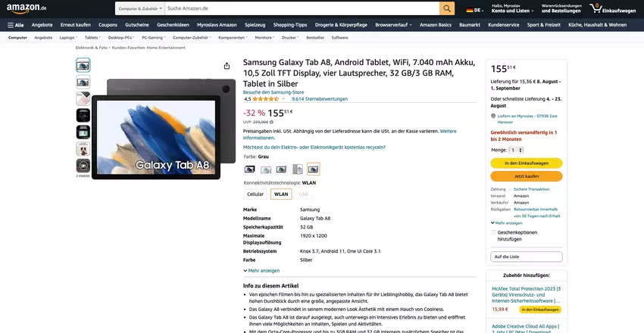Check the Geschenkoptionen hinzufügen checkbox
Viewport: 644px width, 333px height.
point(494,232)
